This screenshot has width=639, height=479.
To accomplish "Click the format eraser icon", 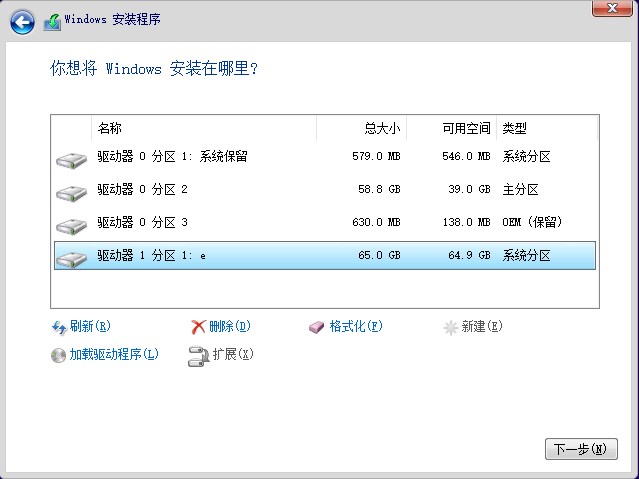I will 318,327.
